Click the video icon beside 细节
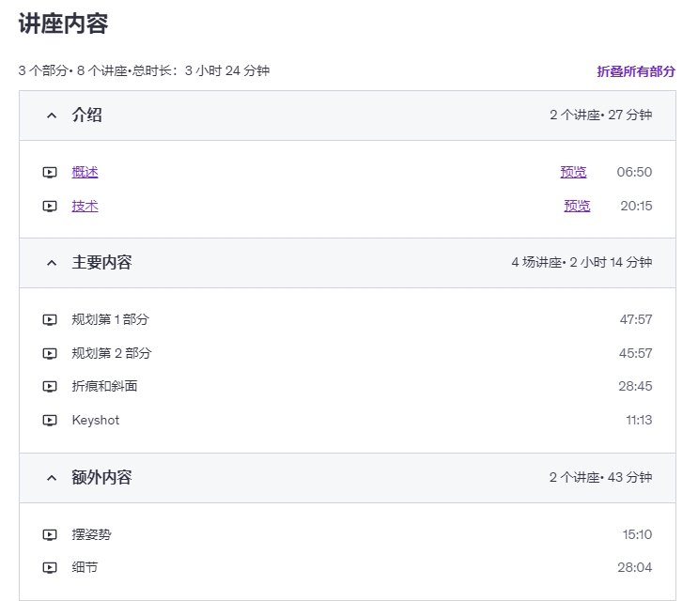The height and width of the screenshot is (616, 698). (50, 567)
